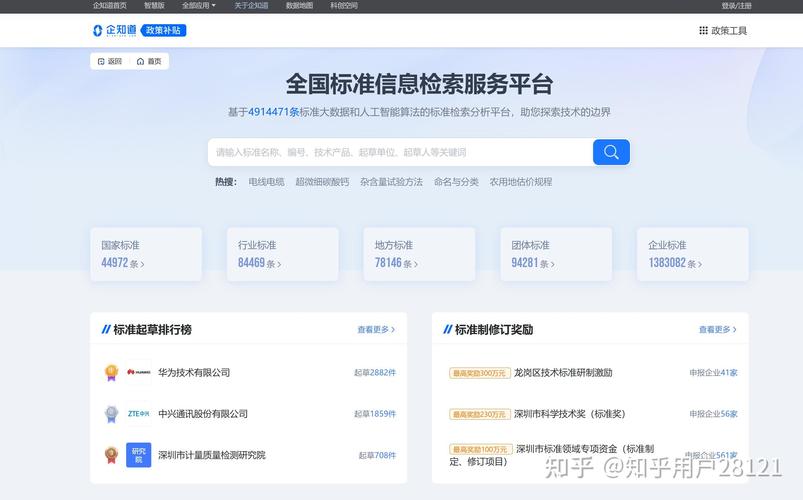Click 起草2882件 count
Image resolution: width=803 pixels, height=500 pixels.
[375, 372]
